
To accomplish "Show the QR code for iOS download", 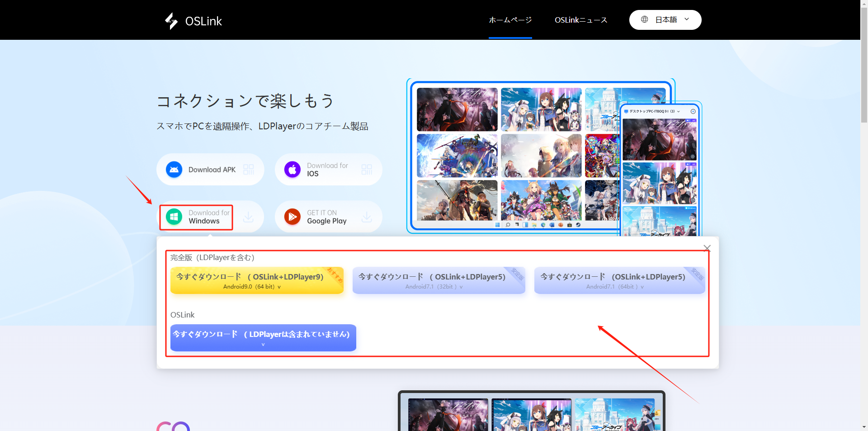I will (x=367, y=170).
